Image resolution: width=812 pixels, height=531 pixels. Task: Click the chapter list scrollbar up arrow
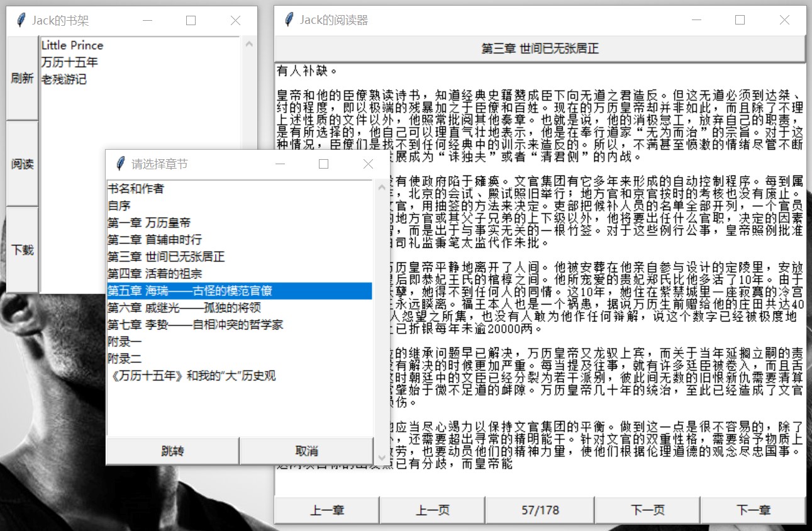tap(382, 187)
